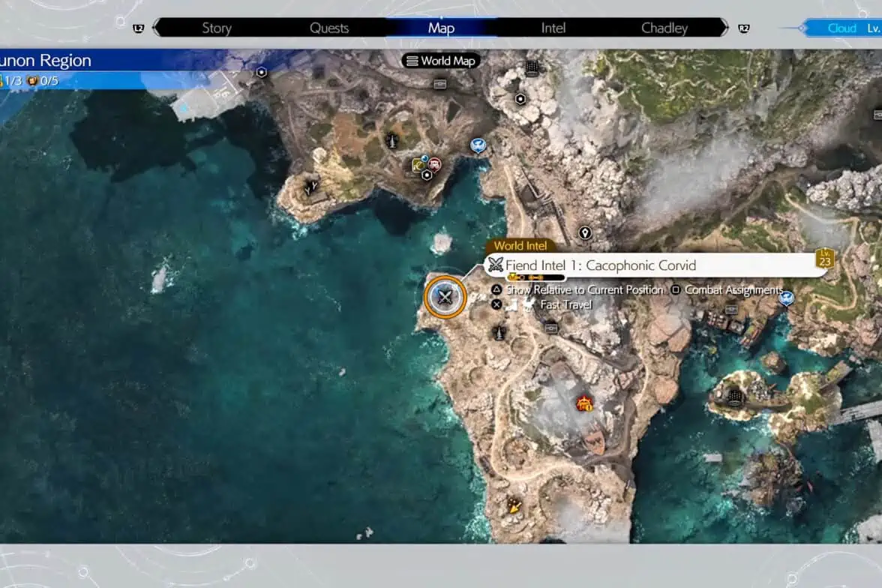Select the cage marker on the harbor island
This screenshot has height=588, width=882.
[x=735, y=397]
